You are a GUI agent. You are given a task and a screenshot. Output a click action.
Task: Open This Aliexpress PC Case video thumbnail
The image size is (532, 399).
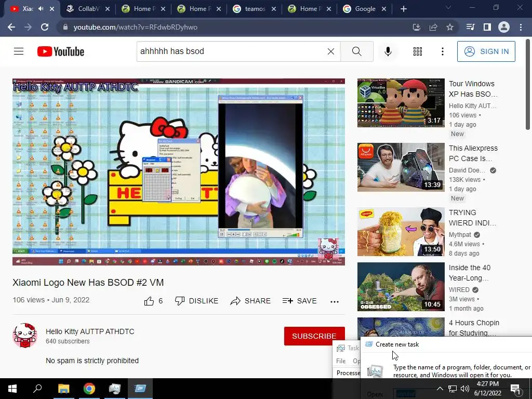[x=401, y=167]
